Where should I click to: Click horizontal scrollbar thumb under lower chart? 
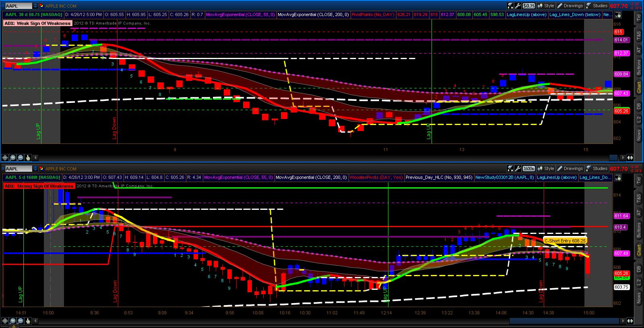(564, 321)
